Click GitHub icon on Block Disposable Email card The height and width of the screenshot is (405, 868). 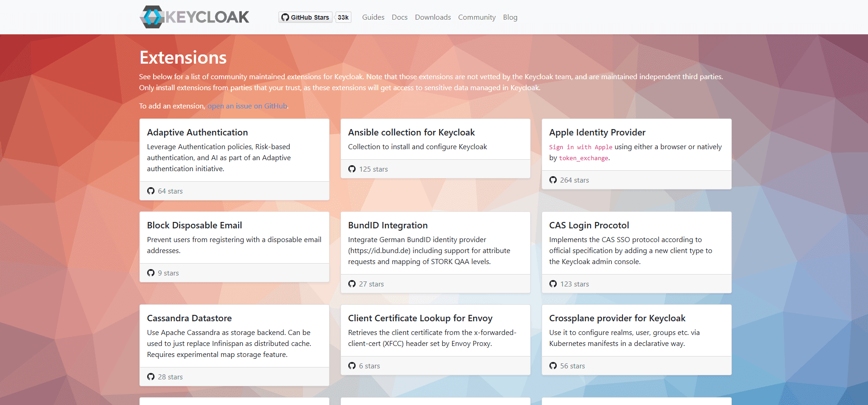pyautogui.click(x=151, y=273)
